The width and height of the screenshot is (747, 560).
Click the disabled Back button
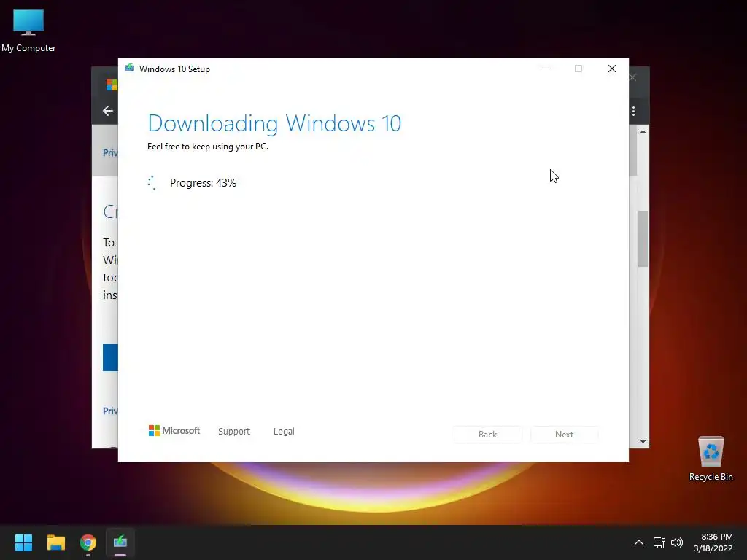click(x=487, y=435)
